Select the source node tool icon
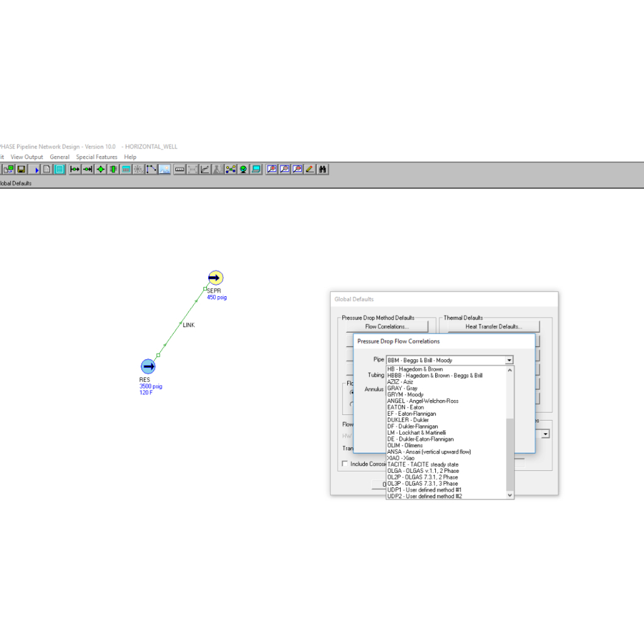 [75, 169]
